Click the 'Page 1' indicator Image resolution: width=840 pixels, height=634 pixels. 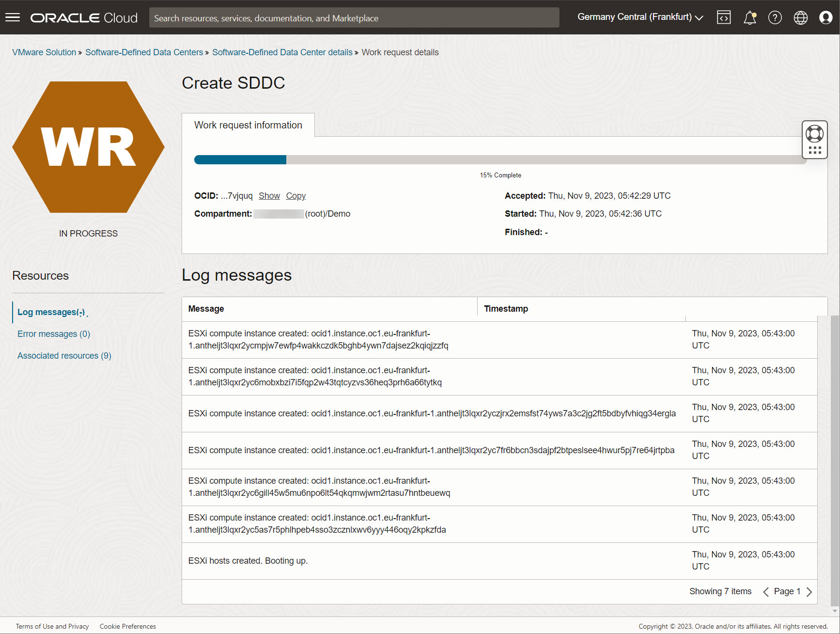(787, 591)
